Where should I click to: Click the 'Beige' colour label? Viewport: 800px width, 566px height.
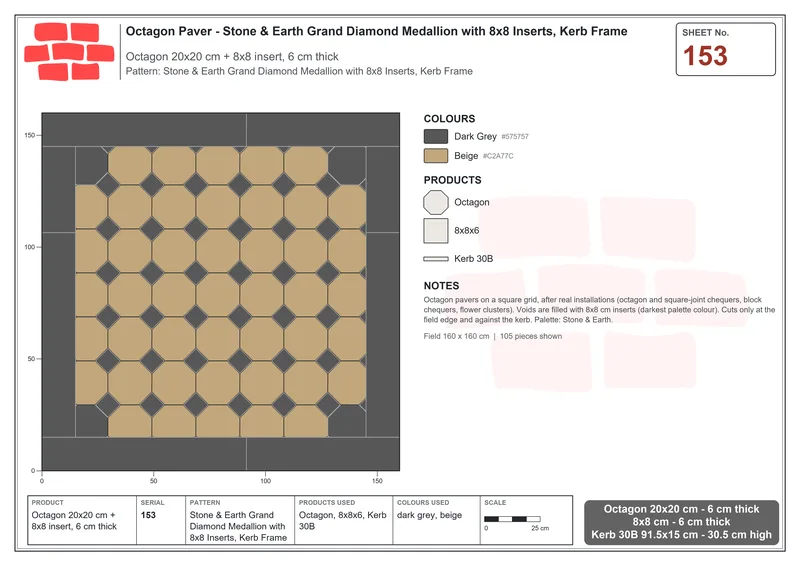coord(466,156)
